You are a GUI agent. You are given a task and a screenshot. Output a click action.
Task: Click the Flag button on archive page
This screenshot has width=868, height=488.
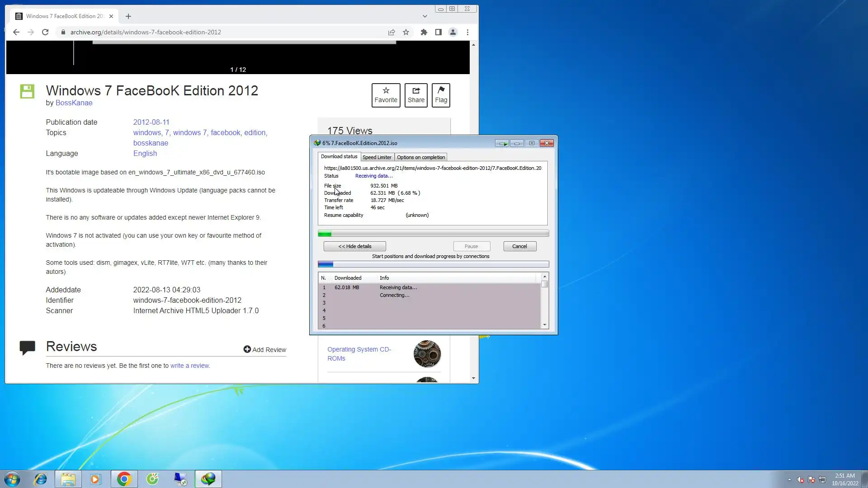[441, 95]
